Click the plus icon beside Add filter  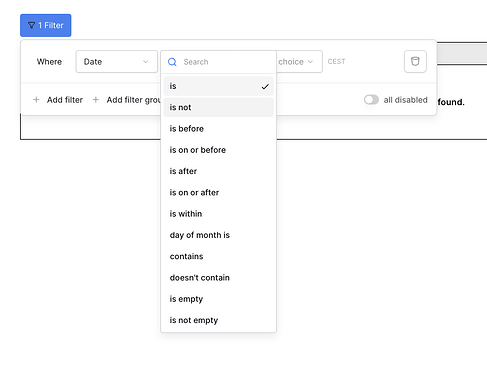point(36,100)
